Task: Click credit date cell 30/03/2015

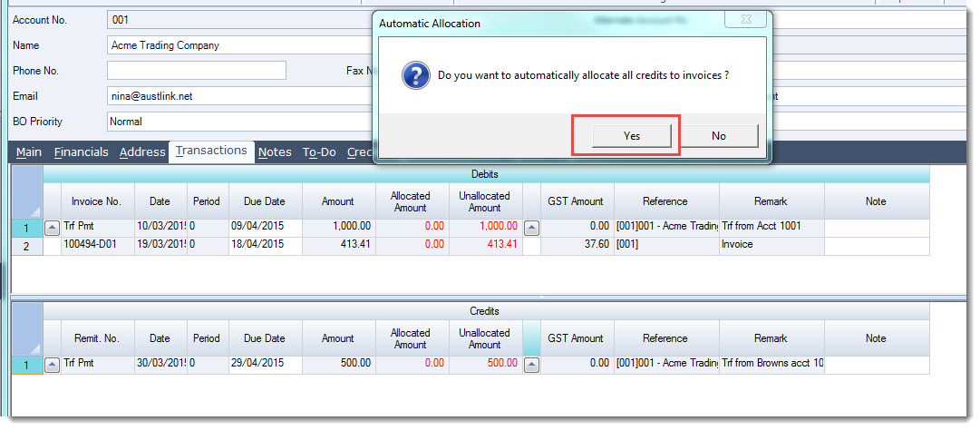Action: [160, 365]
